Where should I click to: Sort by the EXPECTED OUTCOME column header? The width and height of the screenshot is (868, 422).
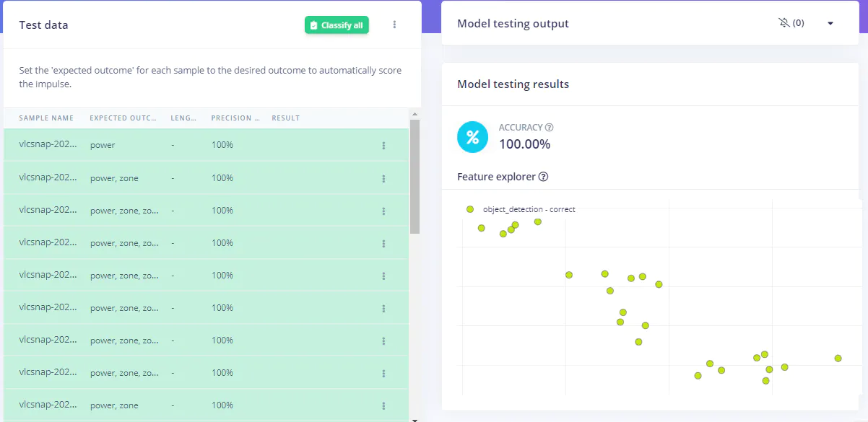pos(123,118)
